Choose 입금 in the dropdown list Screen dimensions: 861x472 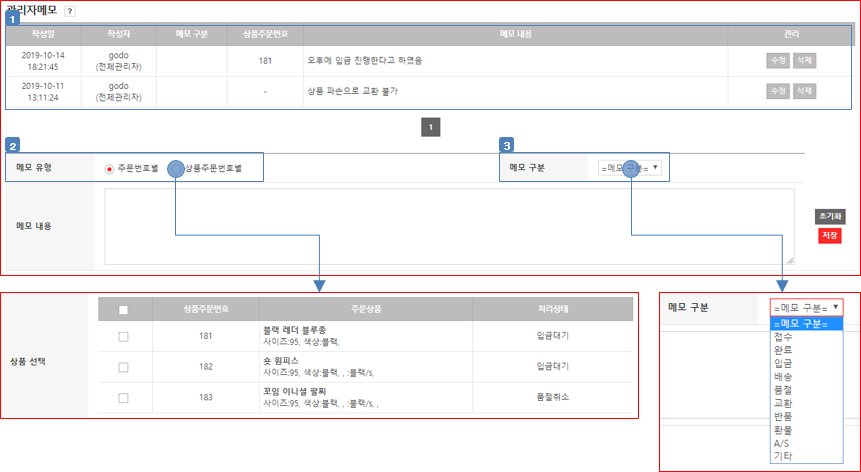tap(806, 363)
